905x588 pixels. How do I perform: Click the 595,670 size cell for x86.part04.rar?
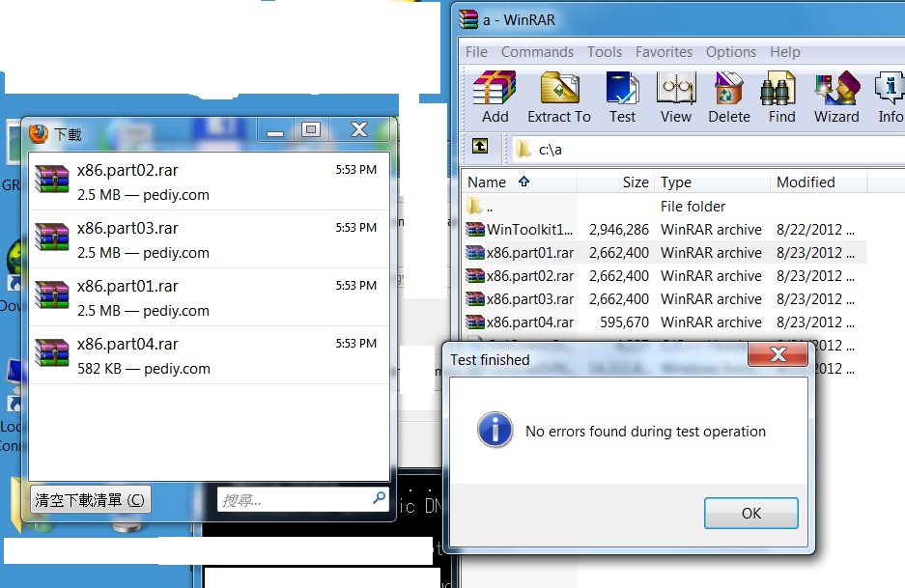pos(625,322)
